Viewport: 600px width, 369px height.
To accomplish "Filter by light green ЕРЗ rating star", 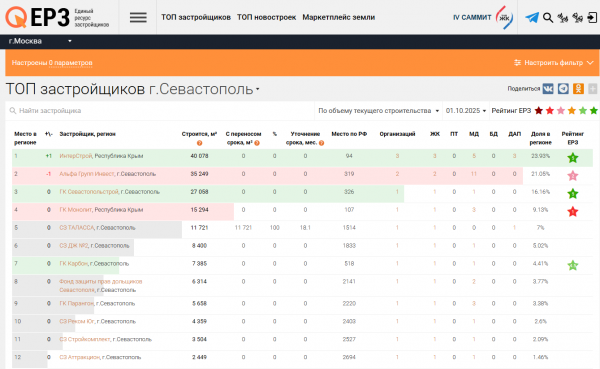I will [583, 111].
